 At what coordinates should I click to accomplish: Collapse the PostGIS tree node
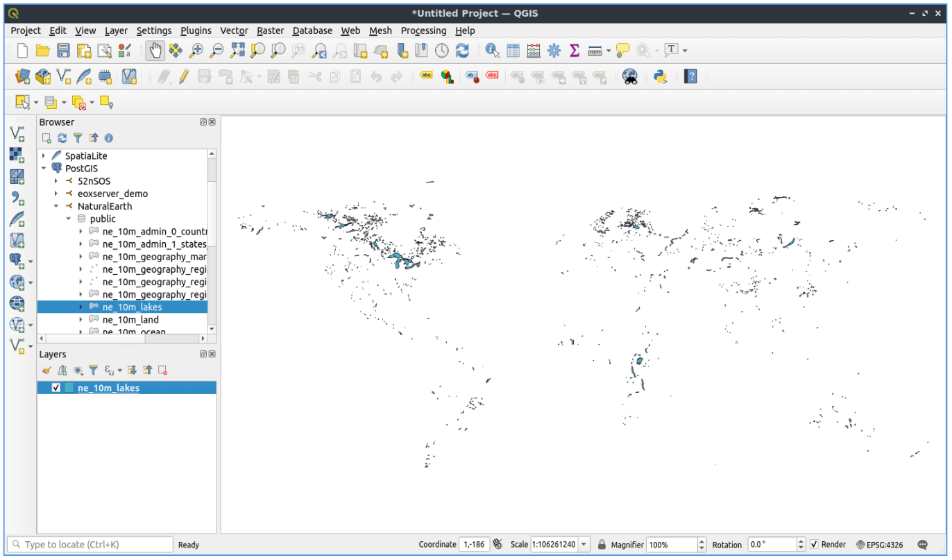tap(44, 169)
